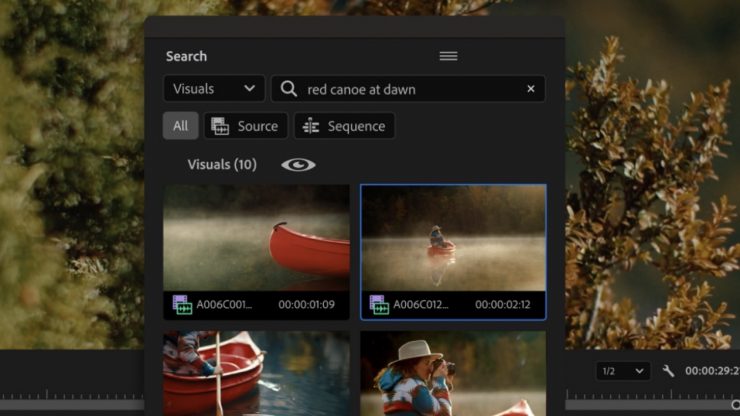Select the Search panel title tab
This screenshot has height=416, width=740.
(186, 56)
